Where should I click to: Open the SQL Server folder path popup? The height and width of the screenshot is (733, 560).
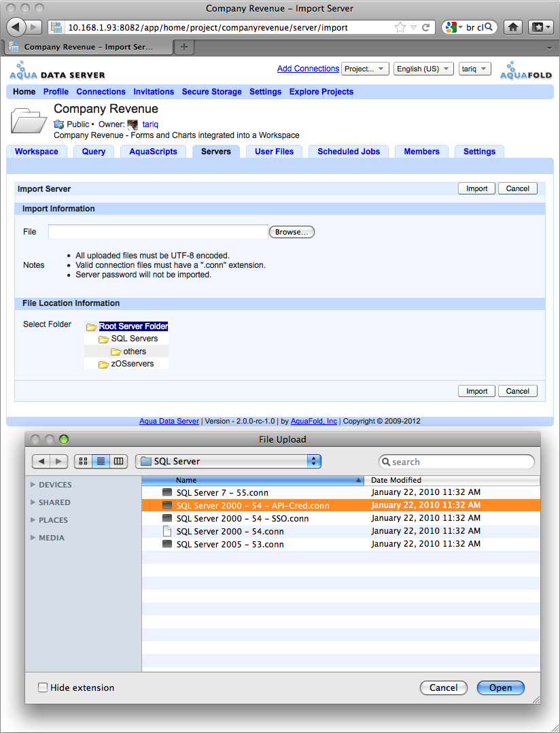[228, 462]
